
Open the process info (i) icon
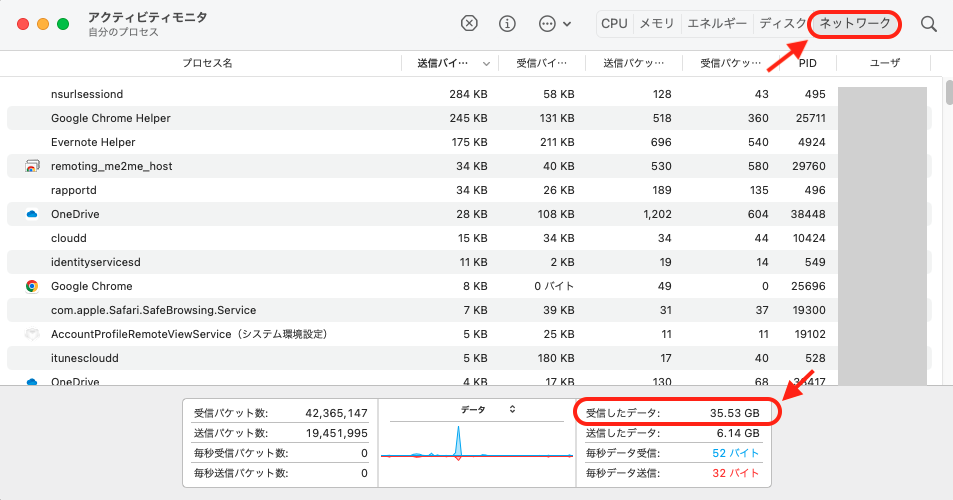pos(507,24)
